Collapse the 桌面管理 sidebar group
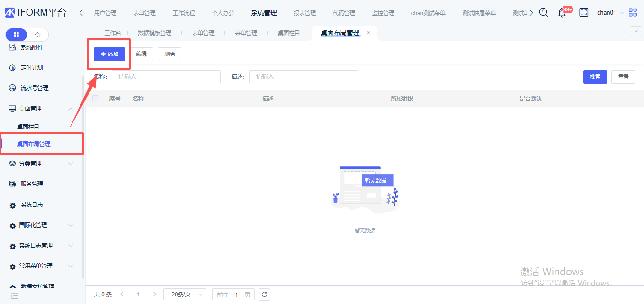The height and width of the screenshot is (304, 644). 71,109
